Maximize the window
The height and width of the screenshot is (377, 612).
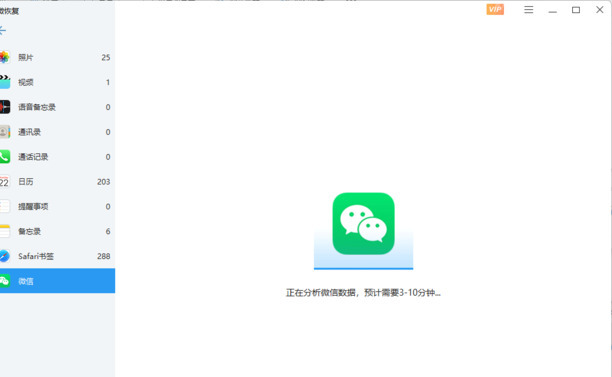click(x=576, y=10)
